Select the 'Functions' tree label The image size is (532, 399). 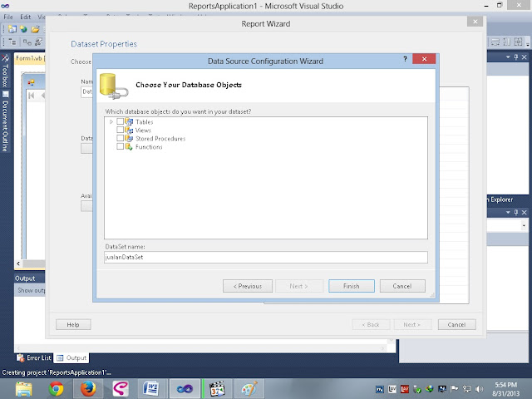tap(149, 147)
